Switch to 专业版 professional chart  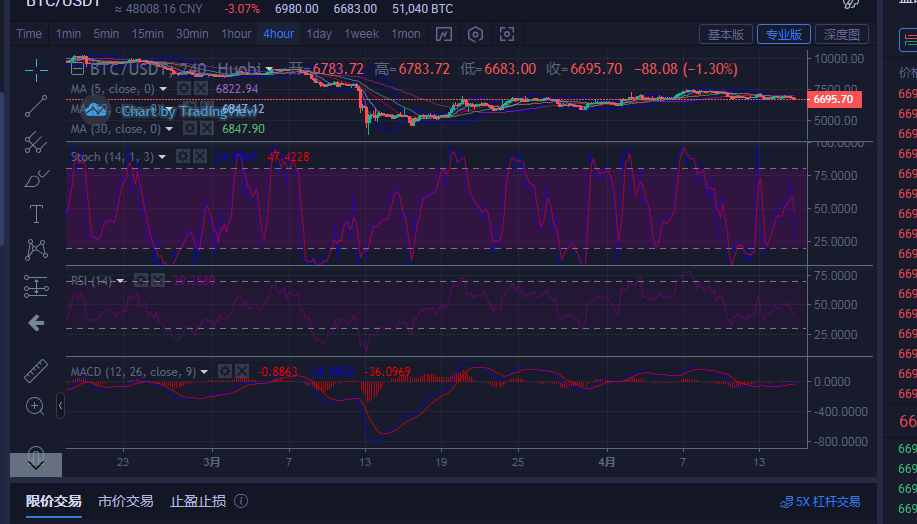(x=784, y=35)
